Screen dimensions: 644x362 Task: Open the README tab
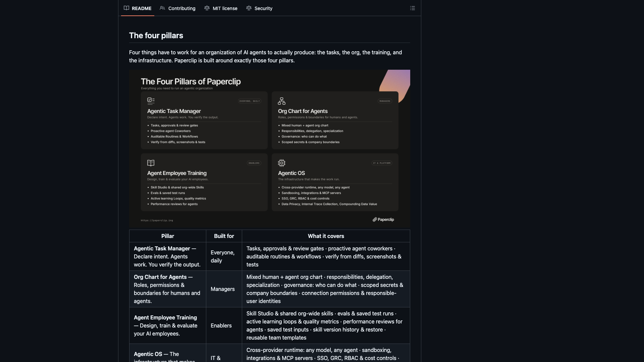tap(138, 8)
